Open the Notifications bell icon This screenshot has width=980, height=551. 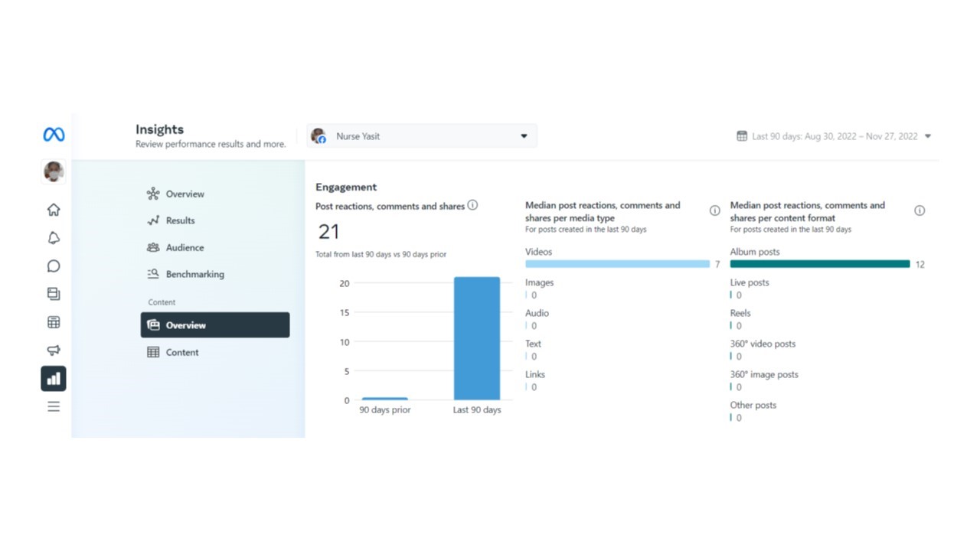(x=54, y=238)
